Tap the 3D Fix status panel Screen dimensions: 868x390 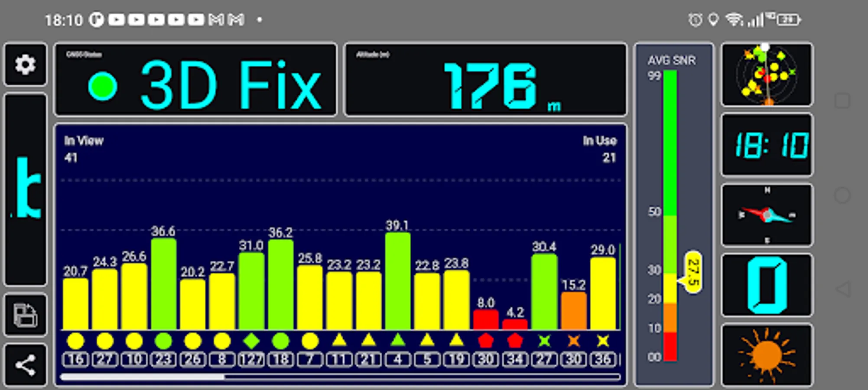point(195,79)
